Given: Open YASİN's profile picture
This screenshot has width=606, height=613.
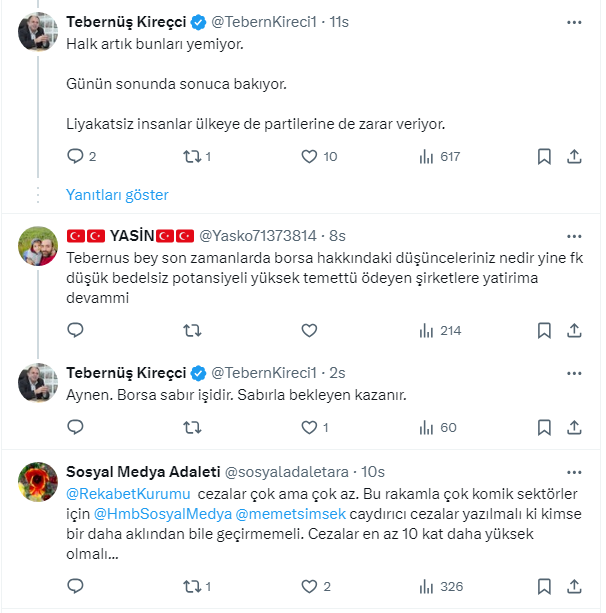Looking at the screenshot, I should [39, 246].
